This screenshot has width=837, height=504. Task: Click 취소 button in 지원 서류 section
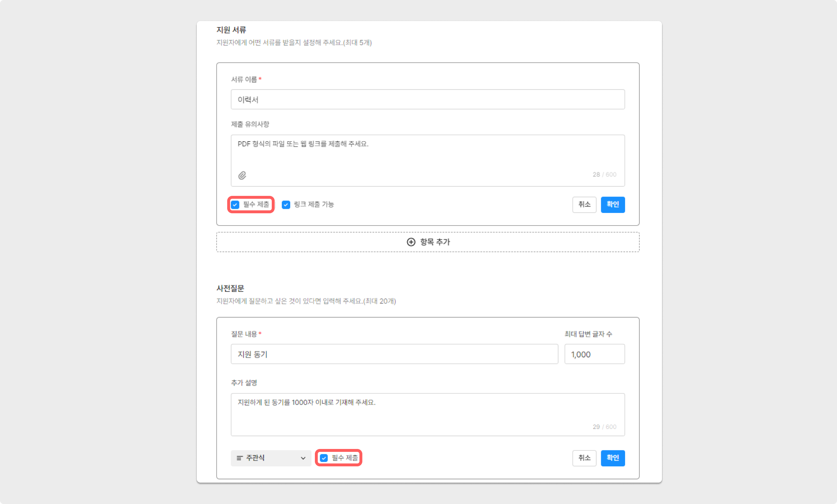(584, 205)
